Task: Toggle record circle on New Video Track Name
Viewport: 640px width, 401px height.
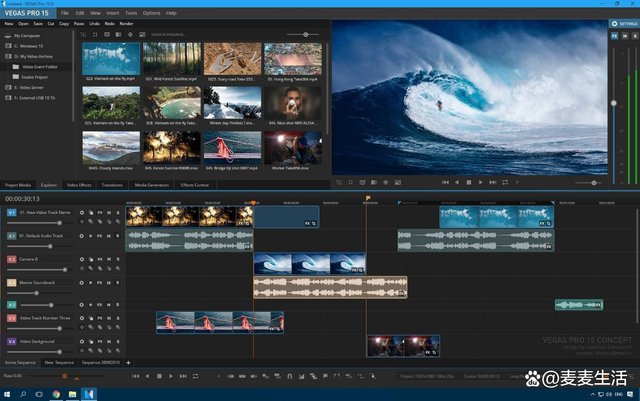Action: point(82,213)
